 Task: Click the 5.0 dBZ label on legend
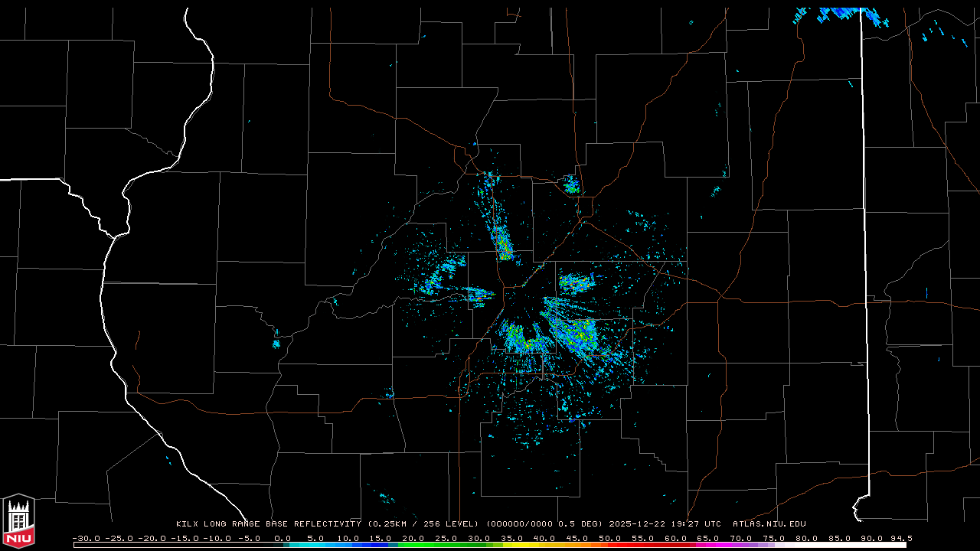tap(317, 538)
